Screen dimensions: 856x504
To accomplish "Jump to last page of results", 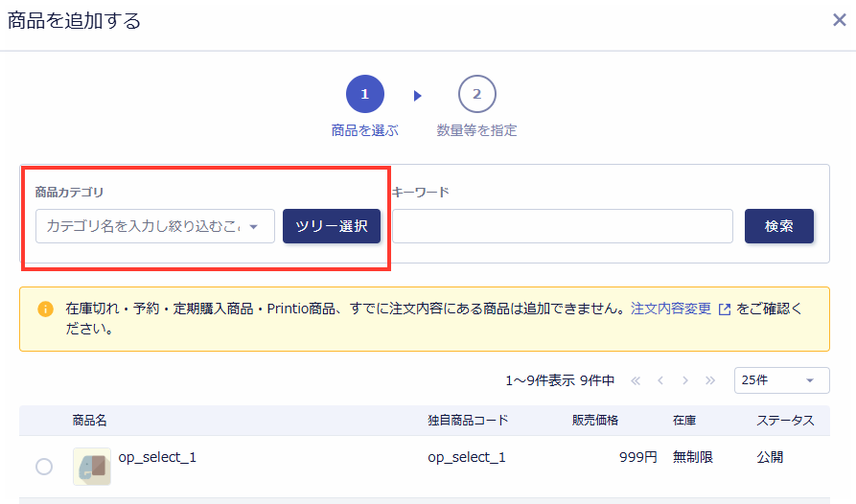I will coord(710,380).
